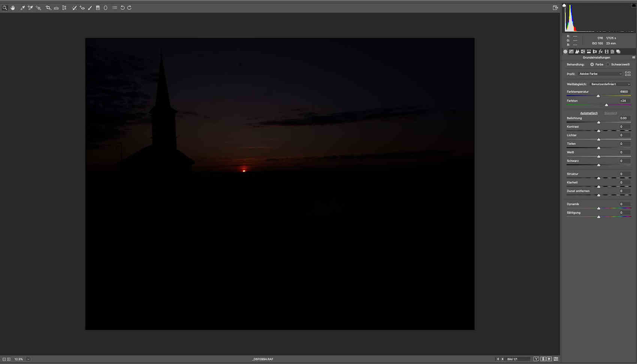
Task: Click the Dunst entfernen slider handle
Action: click(x=599, y=195)
